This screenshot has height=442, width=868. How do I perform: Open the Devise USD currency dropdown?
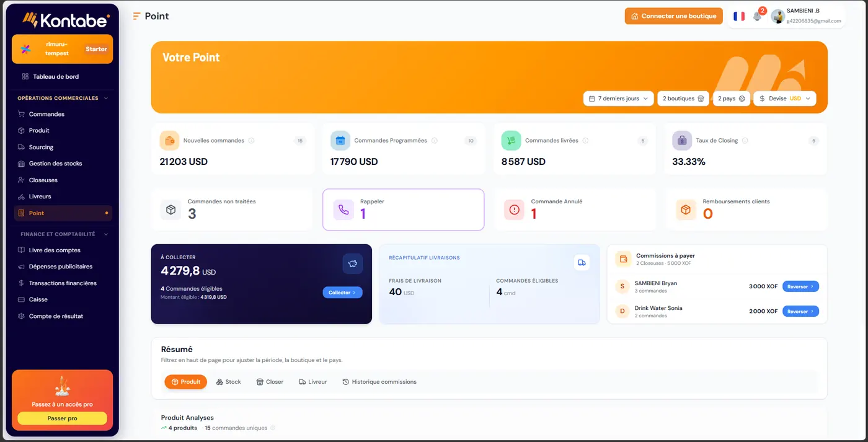[784, 99]
